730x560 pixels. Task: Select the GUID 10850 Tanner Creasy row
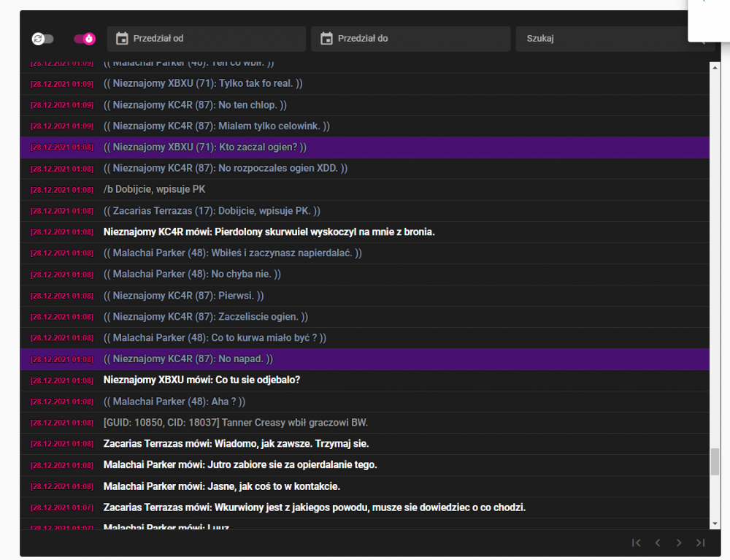(364, 423)
